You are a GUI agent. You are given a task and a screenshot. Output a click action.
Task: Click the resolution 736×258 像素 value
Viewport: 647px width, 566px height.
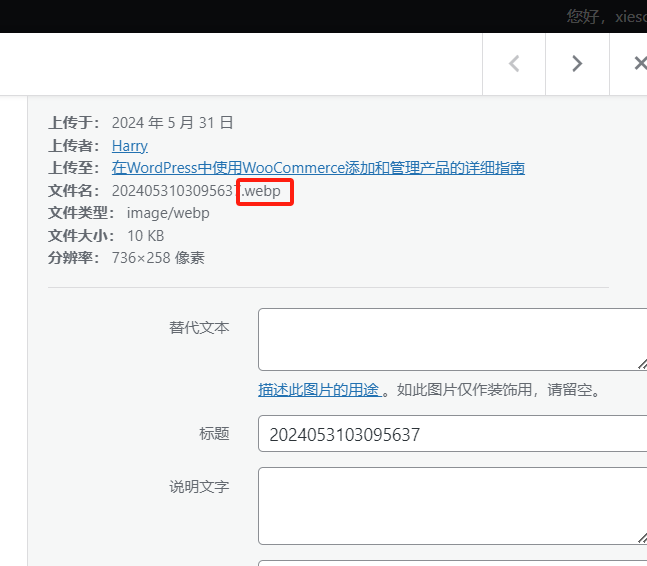158,258
